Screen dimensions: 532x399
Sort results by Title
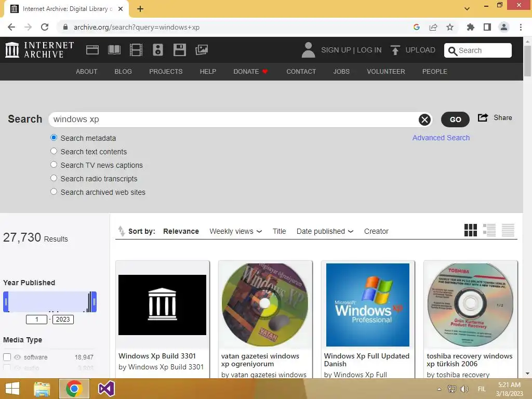pyautogui.click(x=279, y=231)
